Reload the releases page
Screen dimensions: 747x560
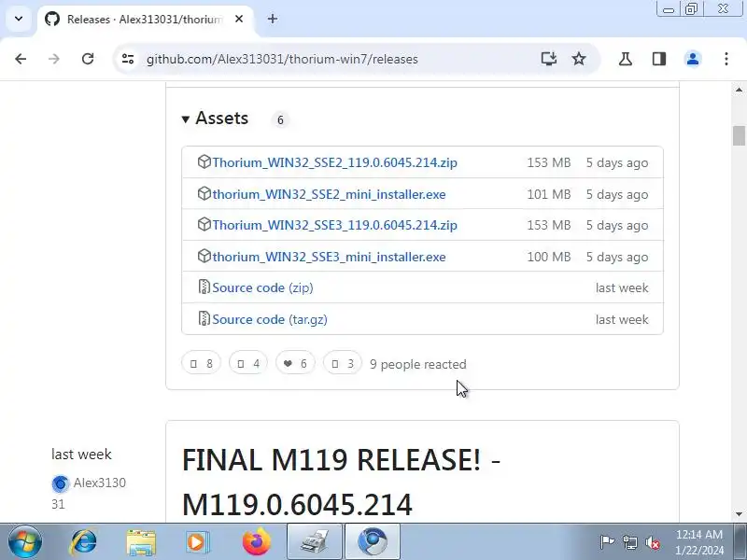88,59
